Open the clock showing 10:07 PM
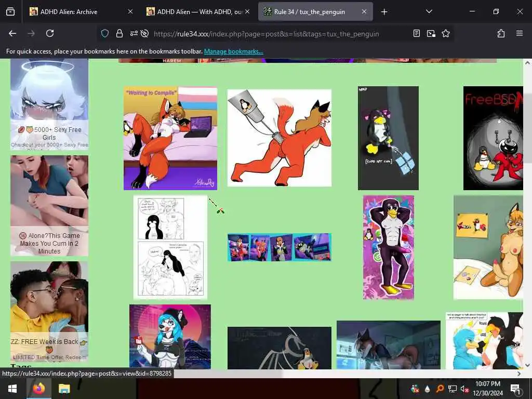Viewport: 532px width, 399px height. click(488, 389)
